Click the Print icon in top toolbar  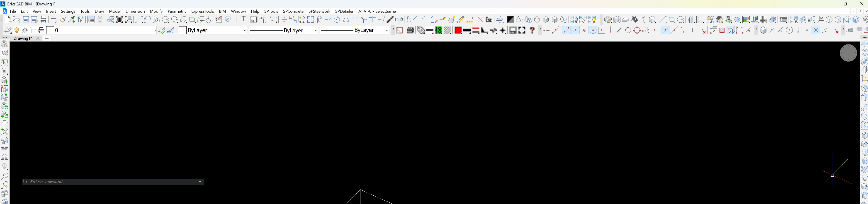coord(44,20)
